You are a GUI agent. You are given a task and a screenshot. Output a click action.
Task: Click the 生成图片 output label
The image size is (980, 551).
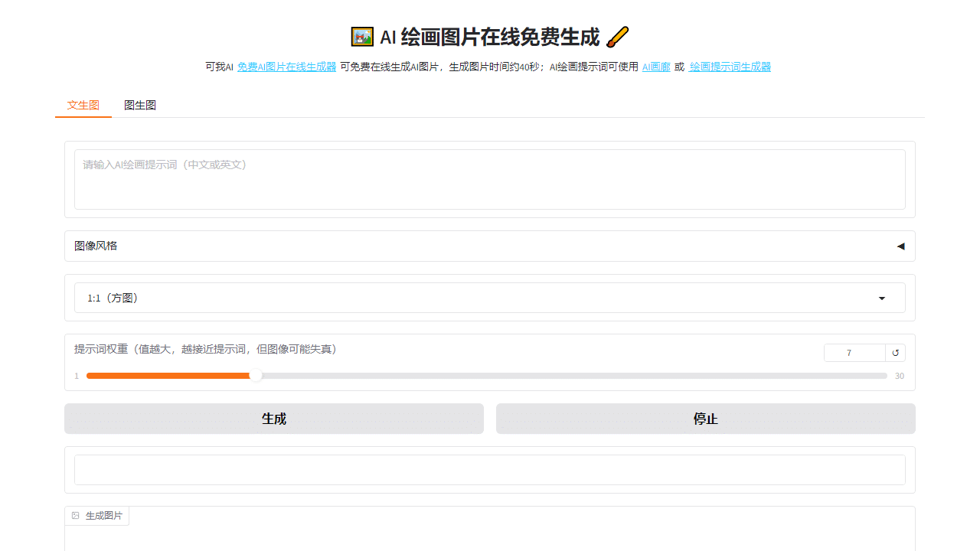[x=97, y=516]
